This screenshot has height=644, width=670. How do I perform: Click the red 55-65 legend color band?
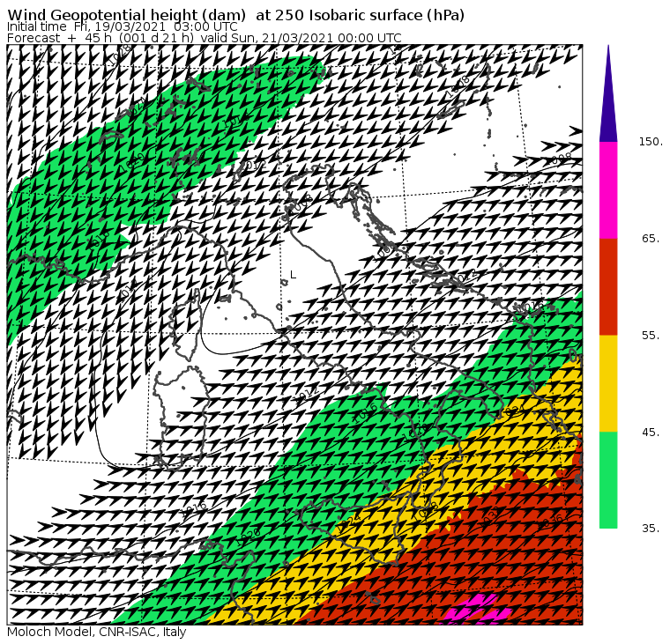point(608,286)
